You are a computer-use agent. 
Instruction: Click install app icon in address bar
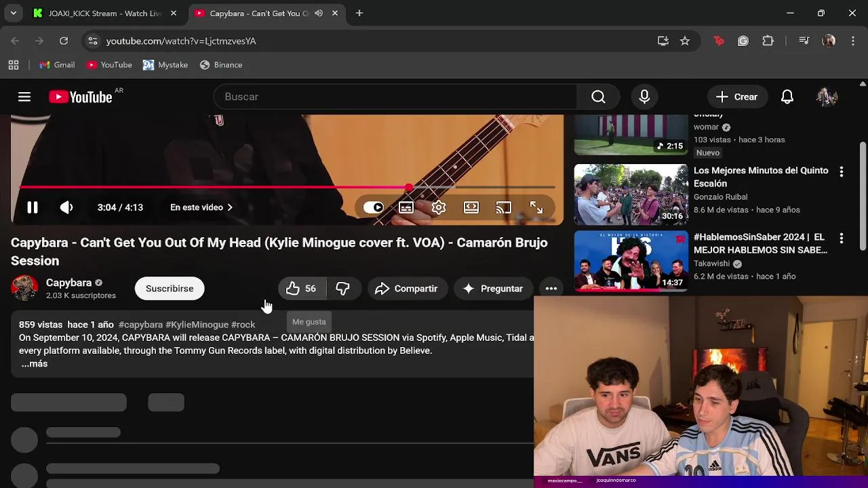663,41
